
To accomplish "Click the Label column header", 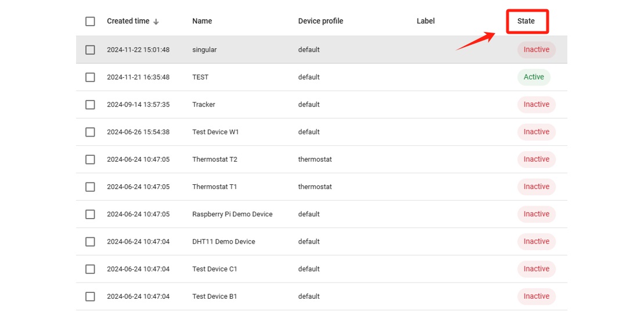I will pyautogui.click(x=426, y=21).
